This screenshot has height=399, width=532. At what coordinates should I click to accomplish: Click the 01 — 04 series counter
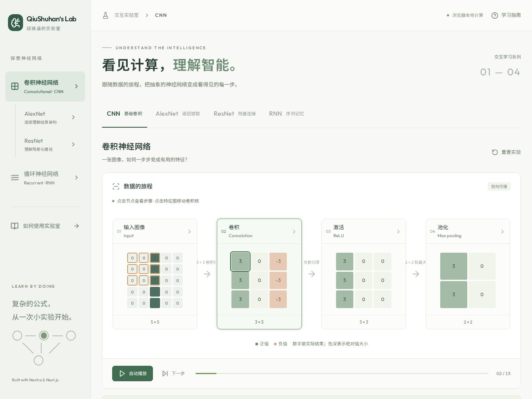500,72
